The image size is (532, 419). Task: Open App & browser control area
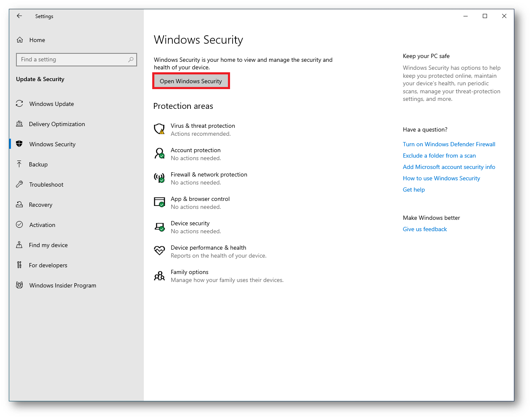tap(192, 203)
